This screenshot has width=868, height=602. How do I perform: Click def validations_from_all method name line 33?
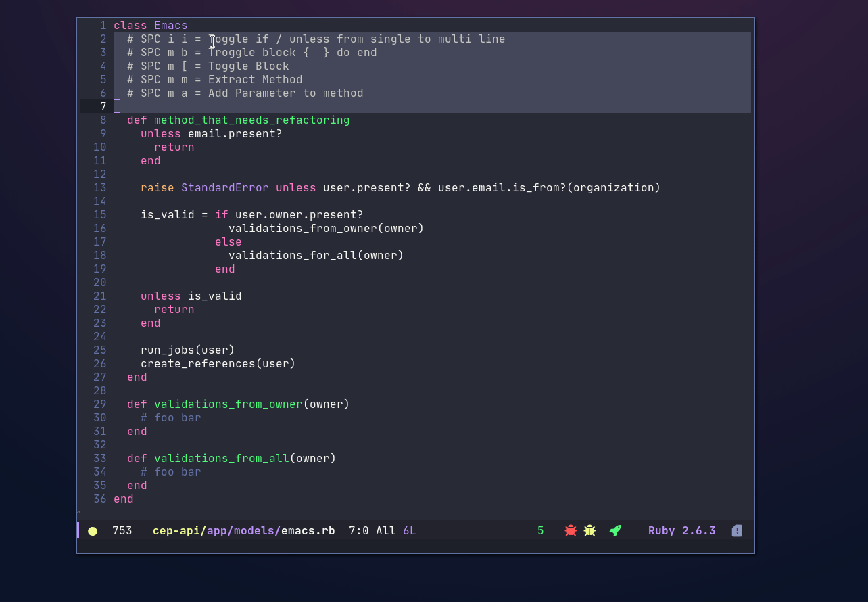click(222, 459)
